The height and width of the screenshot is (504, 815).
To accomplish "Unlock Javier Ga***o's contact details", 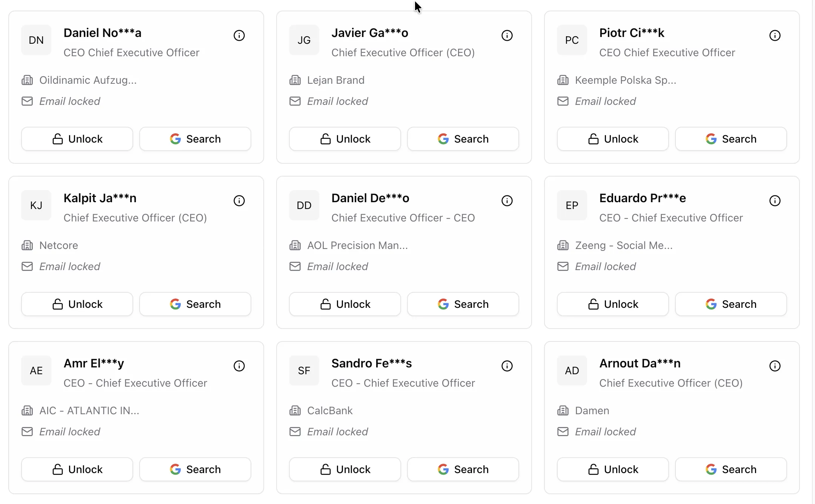I will pos(344,138).
